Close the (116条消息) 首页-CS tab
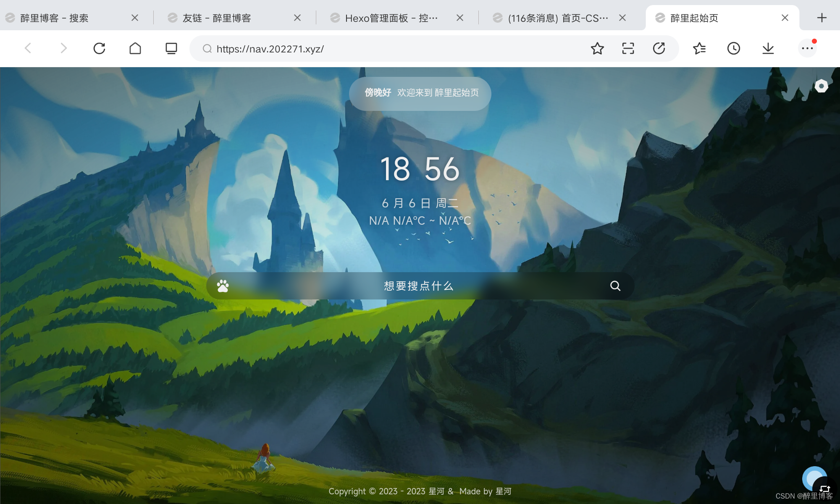 pos(622,18)
